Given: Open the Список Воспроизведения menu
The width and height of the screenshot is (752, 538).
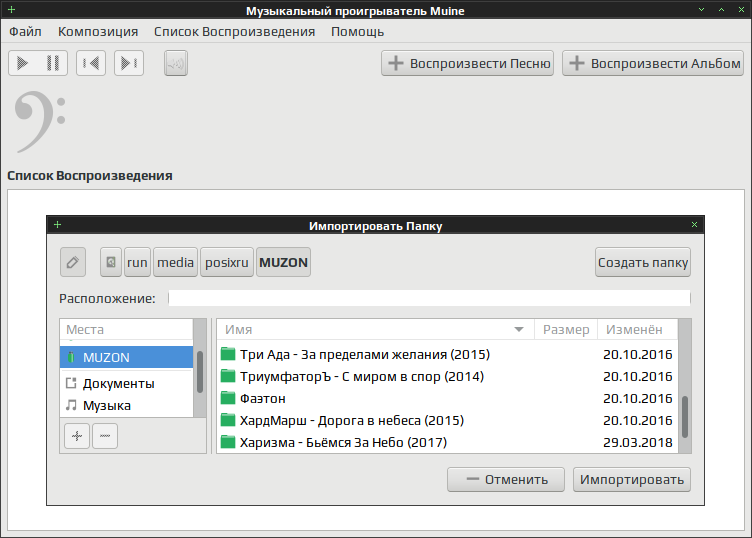Looking at the screenshot, I should coord(234,32).
